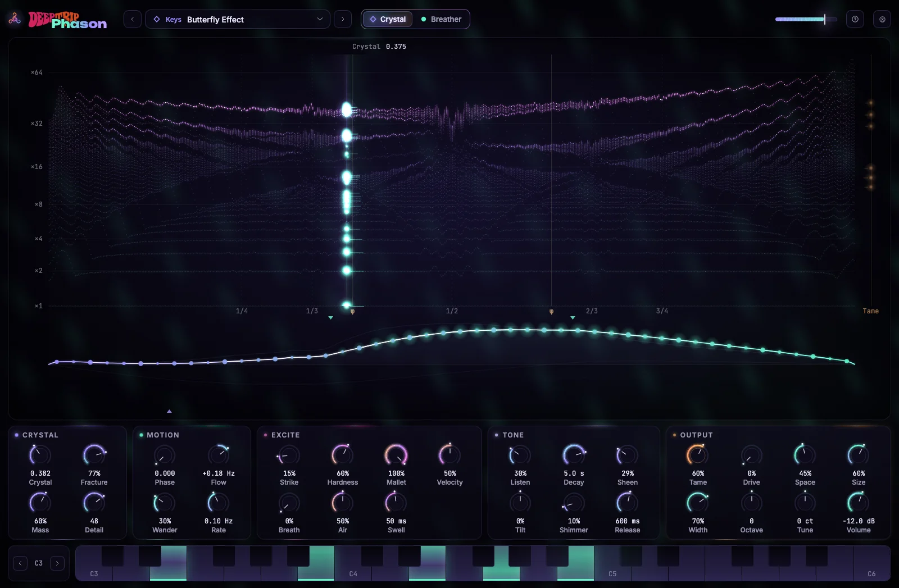Click the Breath knob

[x=289, y=503]
